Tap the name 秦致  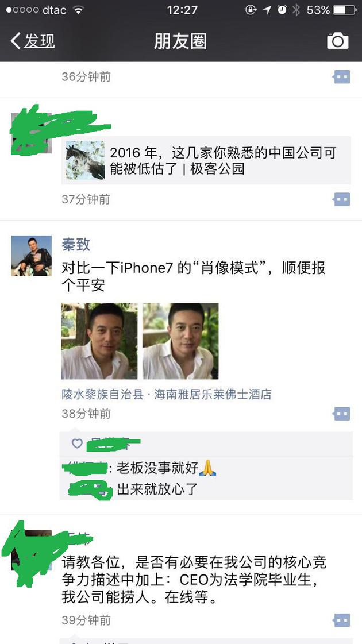tap(76, 245)
